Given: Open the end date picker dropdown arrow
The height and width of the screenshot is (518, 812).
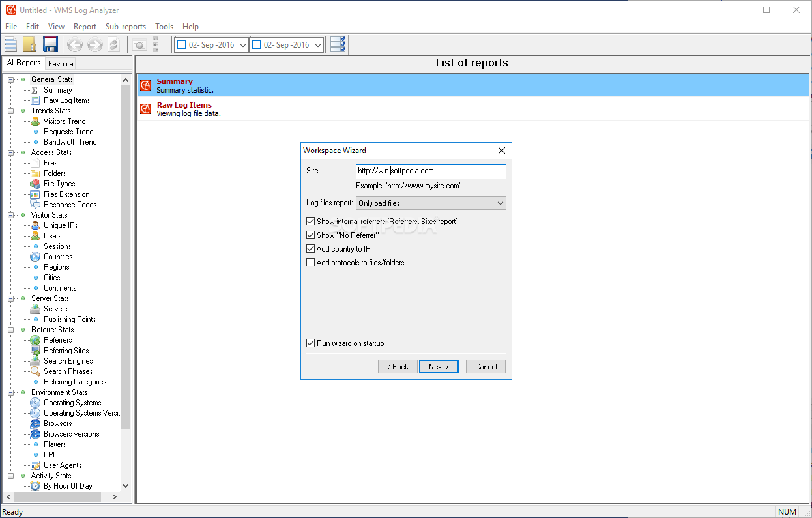Looking at the screenshot, I should tap(318, 46).
